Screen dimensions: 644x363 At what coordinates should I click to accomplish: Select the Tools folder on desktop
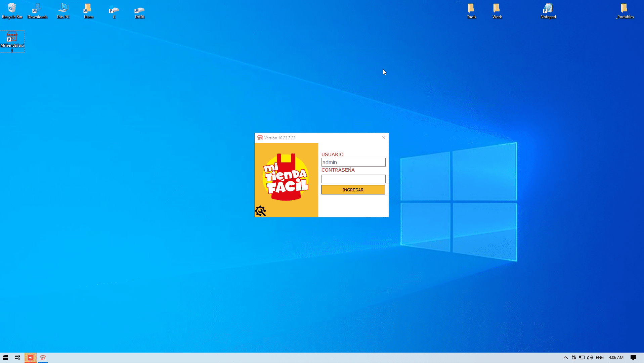pyautogui.click(x=471, y=11)
